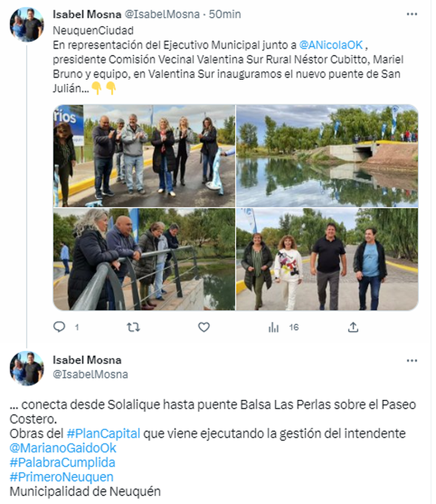Click the reply speech bubble icon

(x=59, y=327)
